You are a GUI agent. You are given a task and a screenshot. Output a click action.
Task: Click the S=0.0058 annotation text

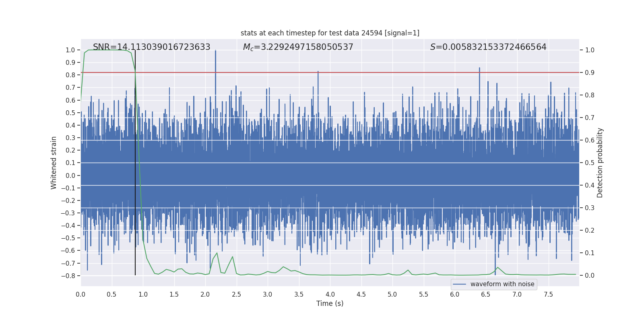coord(488,47)
